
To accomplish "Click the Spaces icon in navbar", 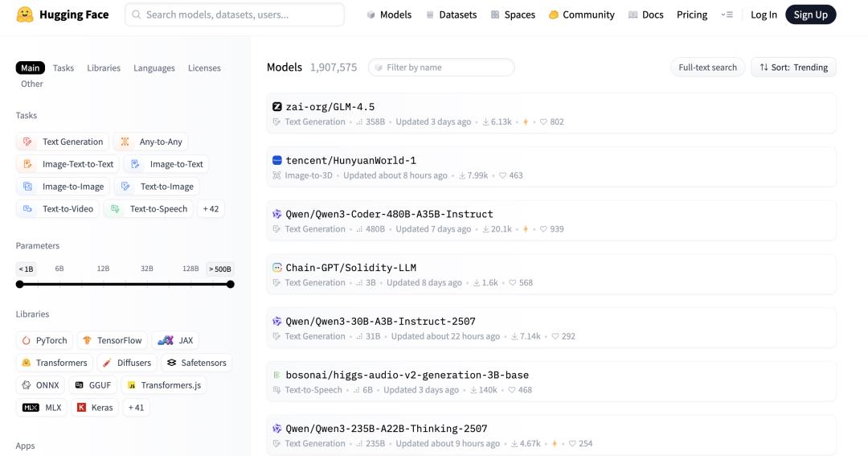I will (x=495, y=15).
